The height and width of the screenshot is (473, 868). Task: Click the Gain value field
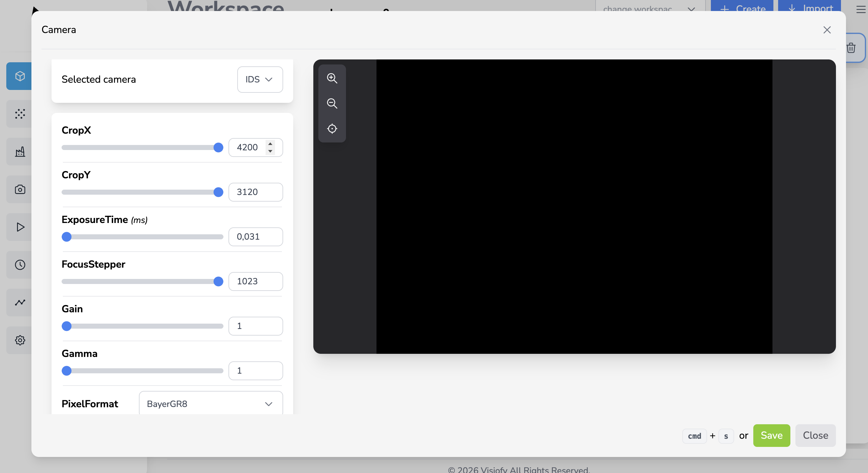(256, 326)
